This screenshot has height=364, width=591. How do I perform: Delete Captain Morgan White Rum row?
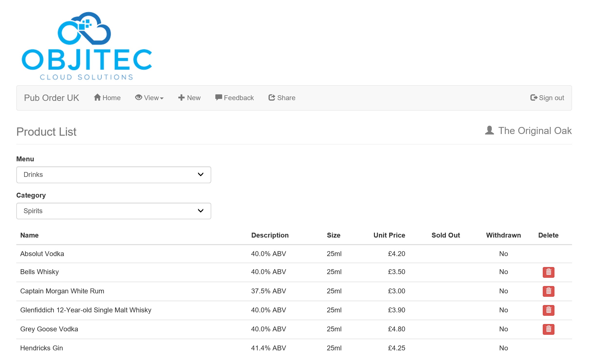tap(548, 291)
